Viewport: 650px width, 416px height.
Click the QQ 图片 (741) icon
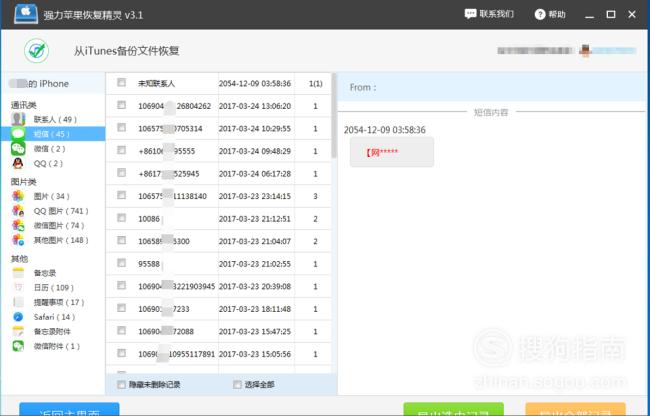[x=18, y=211]
